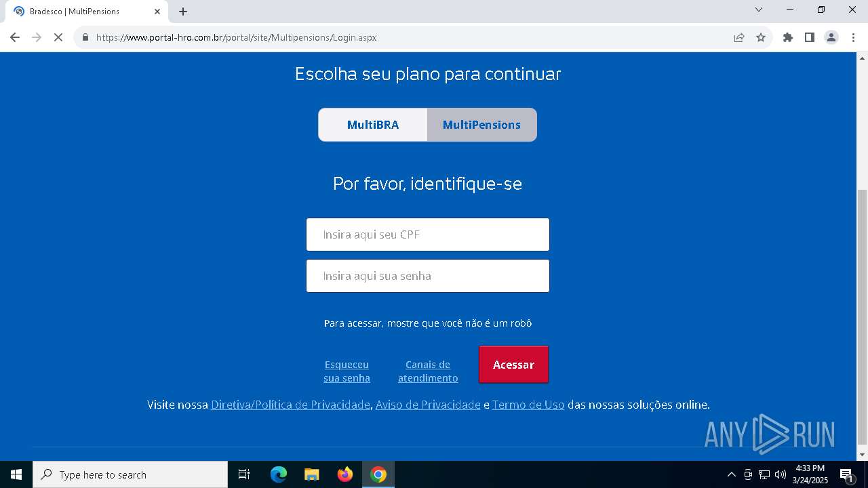Close the Bradesco MultiPensions tab
The image size is (868, 488).
click(157, 12)
